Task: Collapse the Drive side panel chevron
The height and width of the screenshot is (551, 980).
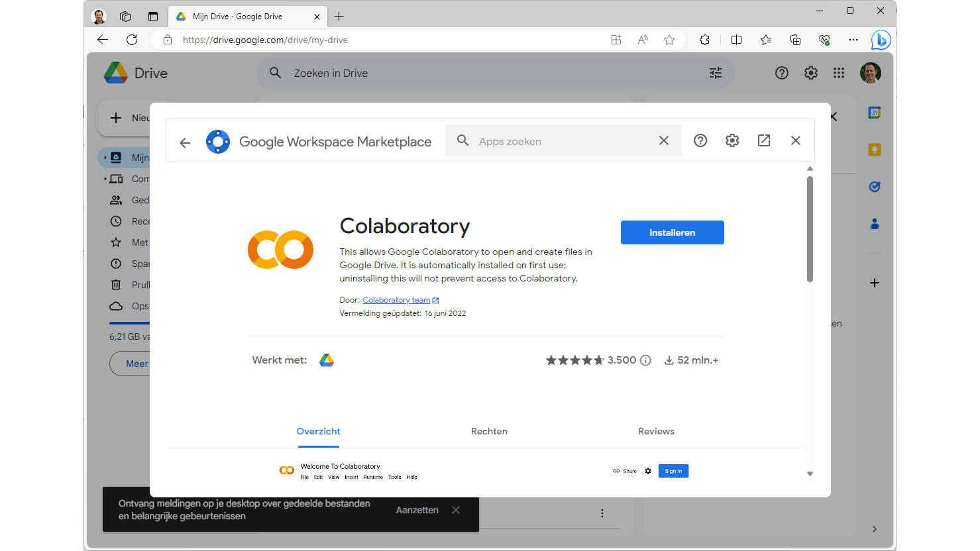Action: [x=875, y=529]
